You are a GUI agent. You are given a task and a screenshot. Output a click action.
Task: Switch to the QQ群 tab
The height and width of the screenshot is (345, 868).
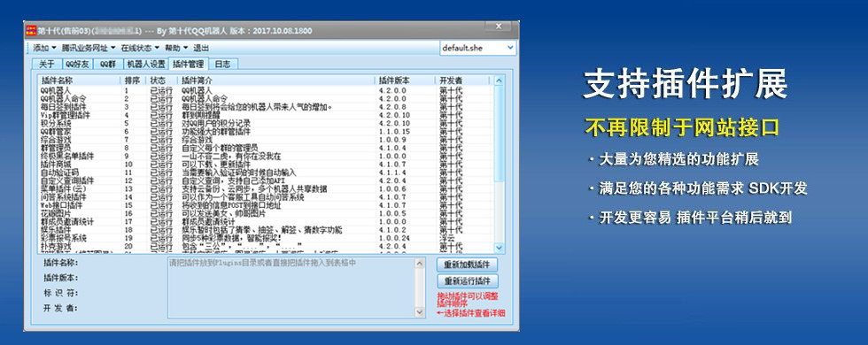(107, 64)
